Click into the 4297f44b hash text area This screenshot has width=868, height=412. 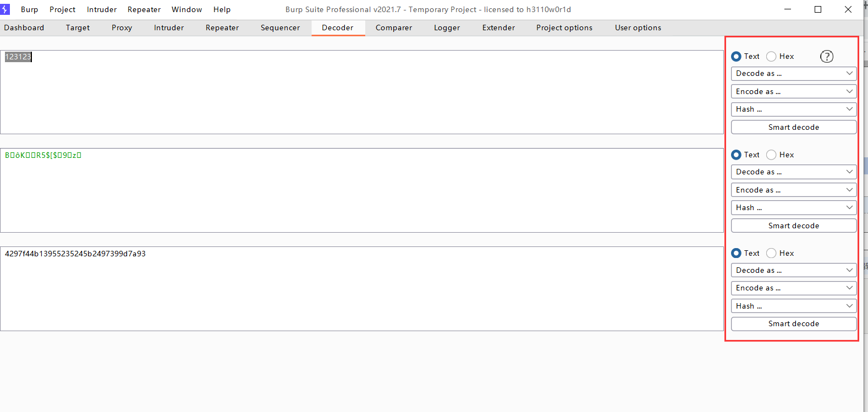click(362, 289)
